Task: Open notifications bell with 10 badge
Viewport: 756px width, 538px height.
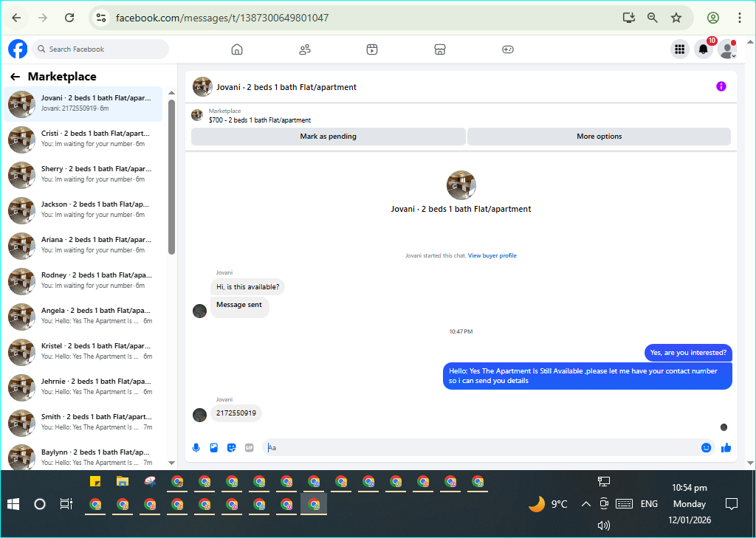Action: [x=704, y=49]
